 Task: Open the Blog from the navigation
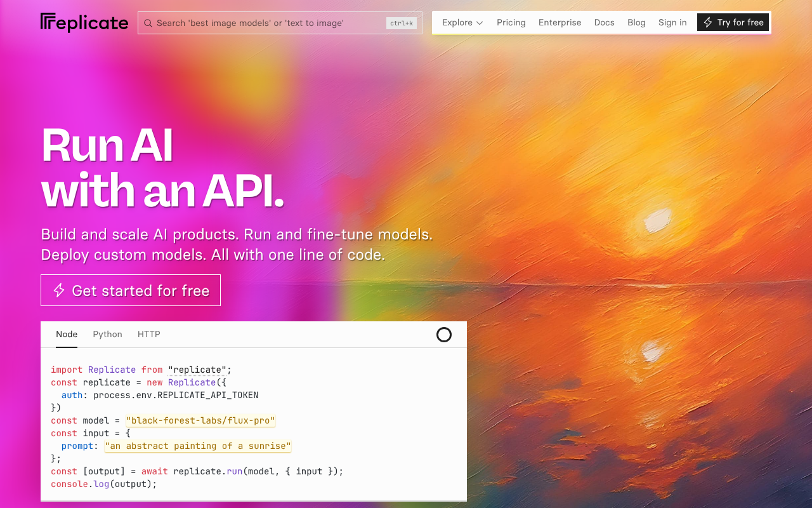[636, 22]
